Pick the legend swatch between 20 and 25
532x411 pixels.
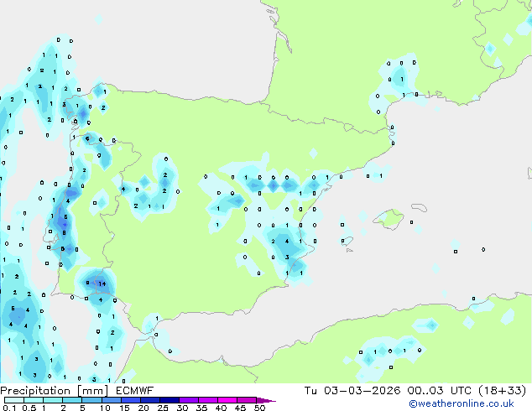150,400
